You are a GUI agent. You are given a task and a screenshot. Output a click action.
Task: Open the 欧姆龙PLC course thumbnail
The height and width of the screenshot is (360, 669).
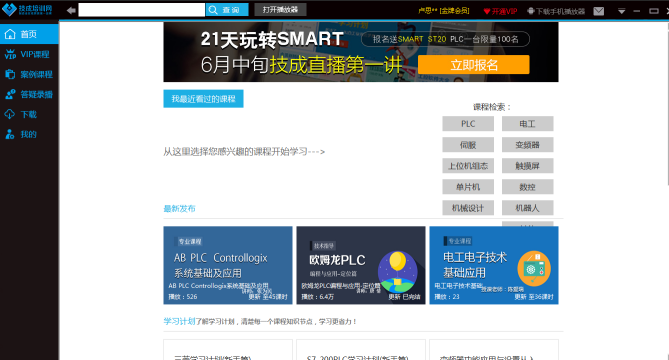(x=361, y=265)
